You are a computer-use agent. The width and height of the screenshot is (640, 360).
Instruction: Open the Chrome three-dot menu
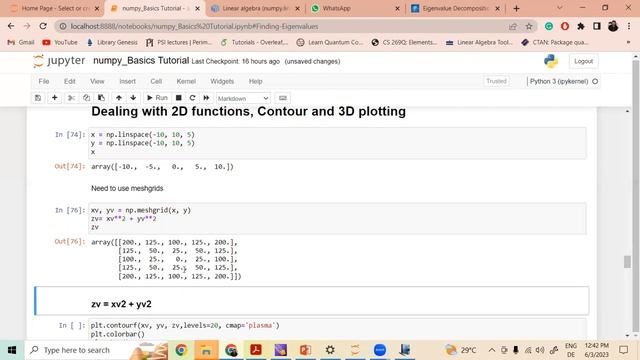point(629,26)
